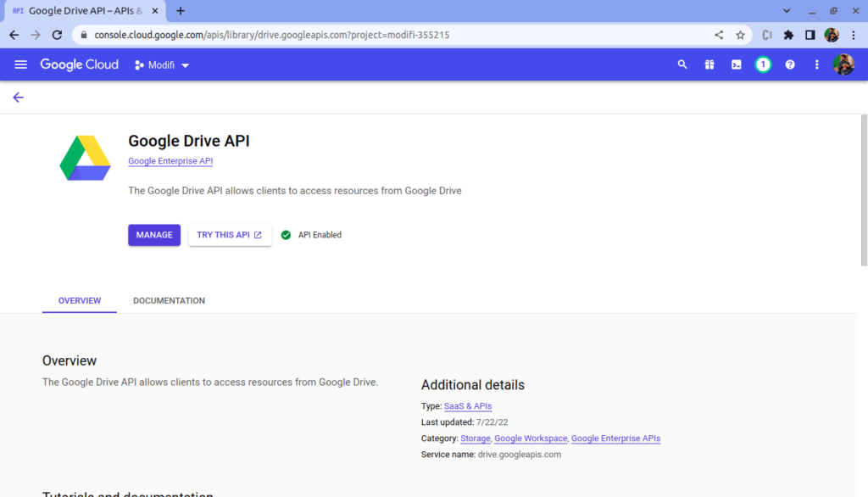Select the Google Drive API browser tab
Screen dimensions: 868x497
click(x=86, y=11)
